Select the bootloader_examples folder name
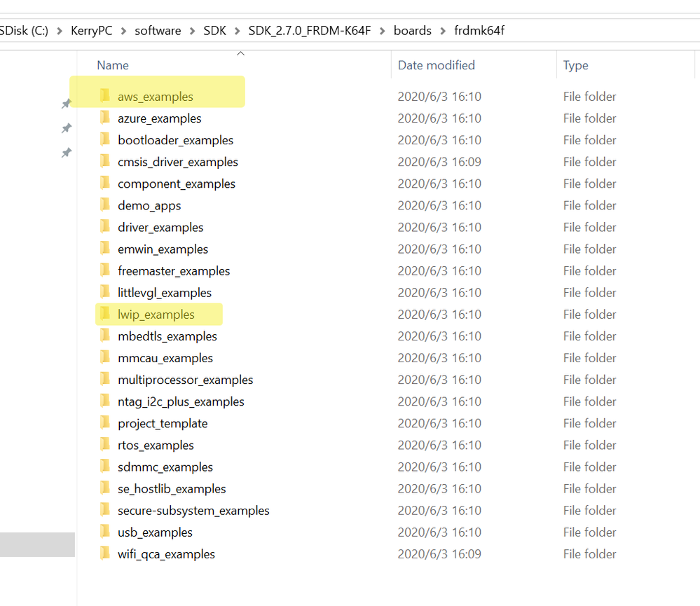This screenshot has height=606, width=700. click(x=175, y=141)
